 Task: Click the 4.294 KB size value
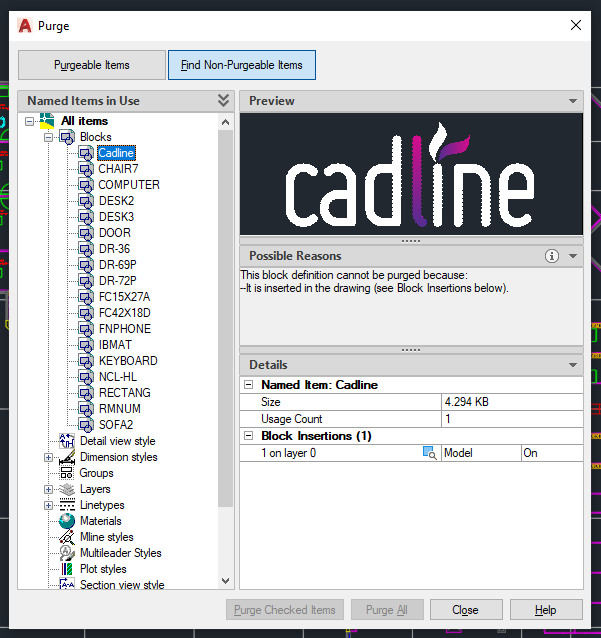[x=467, y=402]
